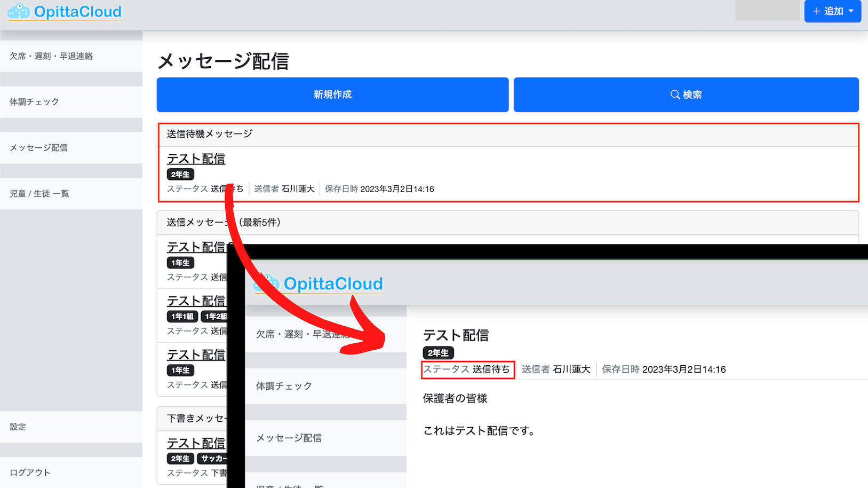Click the 1年1組 badge
The width and height of the screenshot is (868, 488).
(x=182, y=317)
